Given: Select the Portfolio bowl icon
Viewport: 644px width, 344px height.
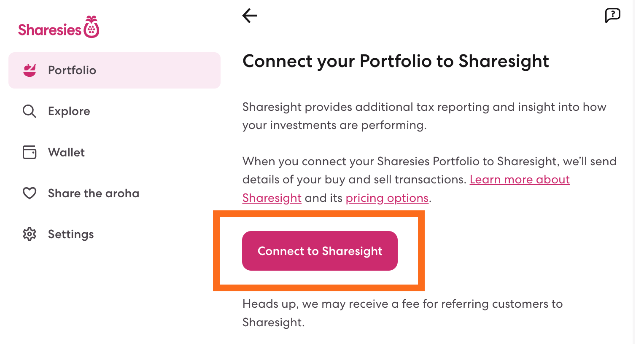Looking at the screenshot, I should click(30, 70).
